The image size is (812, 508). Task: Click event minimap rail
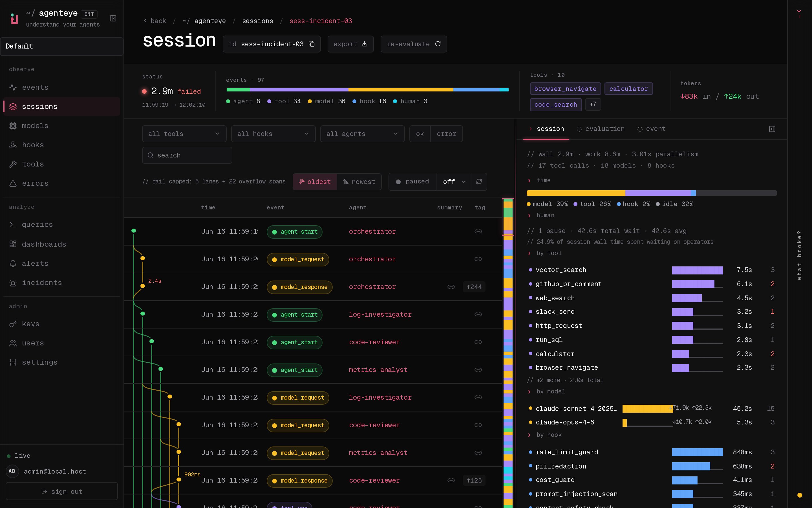pyautogui.click(x=508, y=353)
